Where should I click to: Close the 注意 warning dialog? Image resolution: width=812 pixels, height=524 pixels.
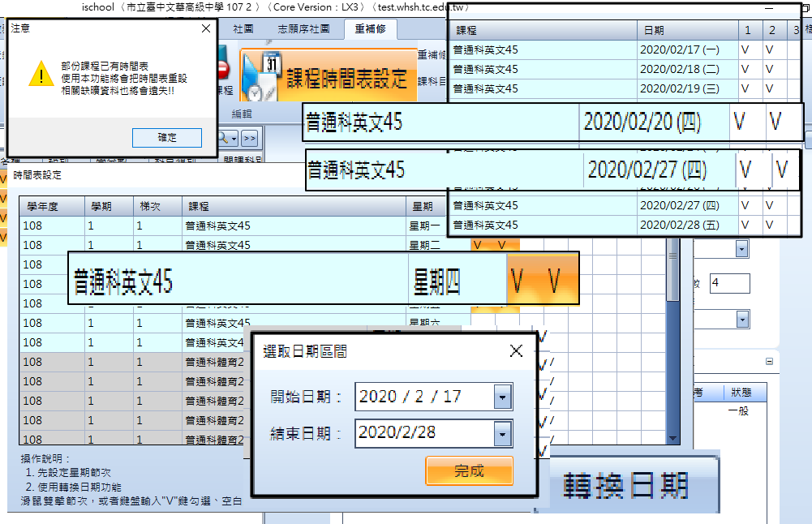(x=205, y=29)
